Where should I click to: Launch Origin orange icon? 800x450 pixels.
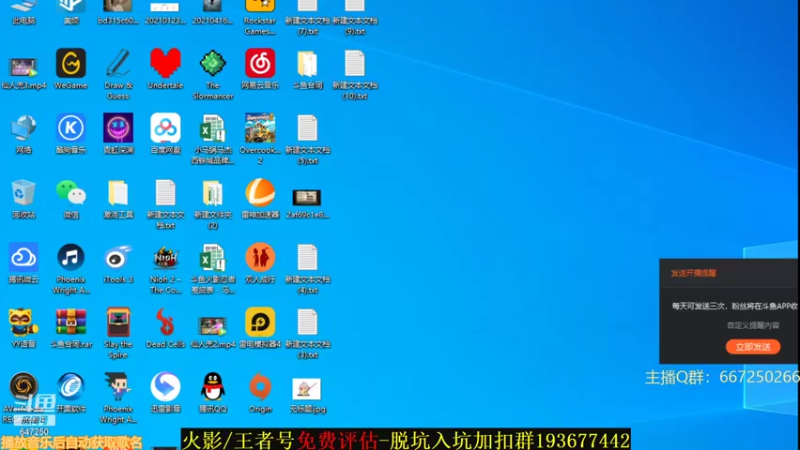pos(260,387)
